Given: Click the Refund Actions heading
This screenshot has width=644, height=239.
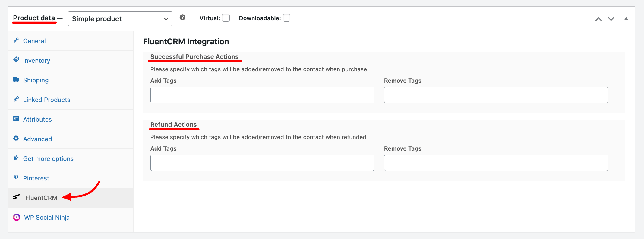Looking at the screenshot, I should (173, 125).
